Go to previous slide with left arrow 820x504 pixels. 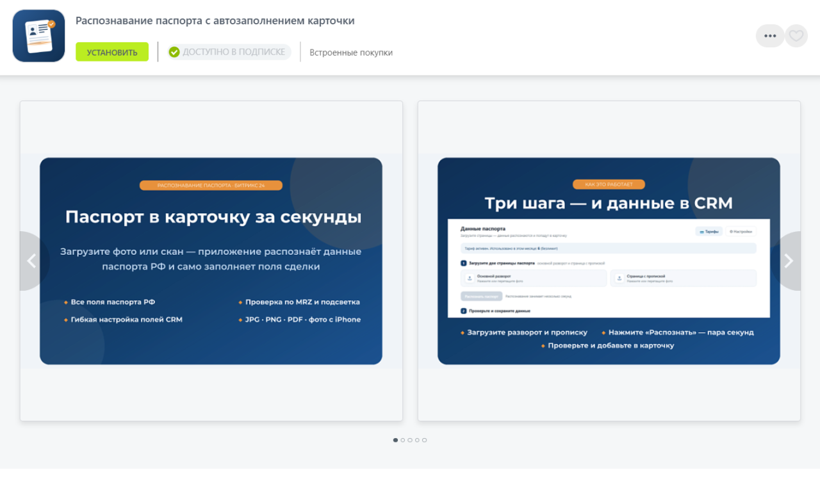pos(31,261)
